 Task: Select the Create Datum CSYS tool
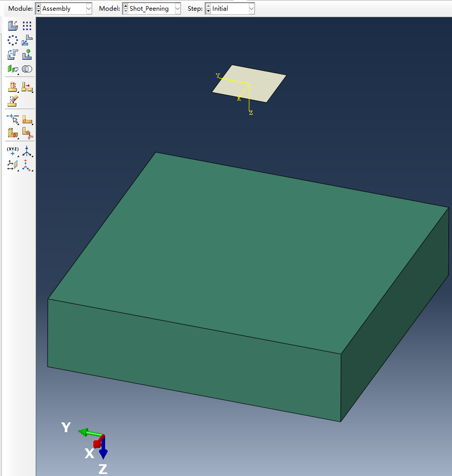(27, 165)
